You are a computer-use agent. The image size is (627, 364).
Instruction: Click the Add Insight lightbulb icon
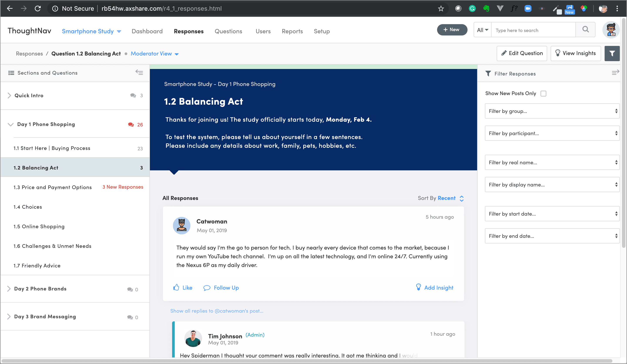pos(419,287)
